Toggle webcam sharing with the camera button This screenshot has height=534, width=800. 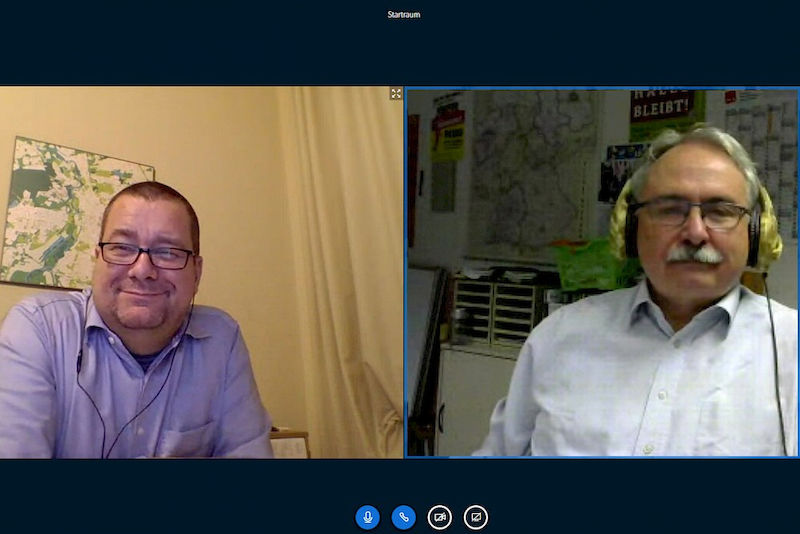pos(440,517)
